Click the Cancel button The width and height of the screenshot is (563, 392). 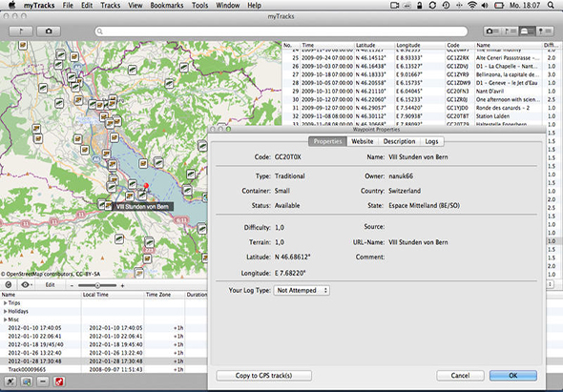pos(460,376)
